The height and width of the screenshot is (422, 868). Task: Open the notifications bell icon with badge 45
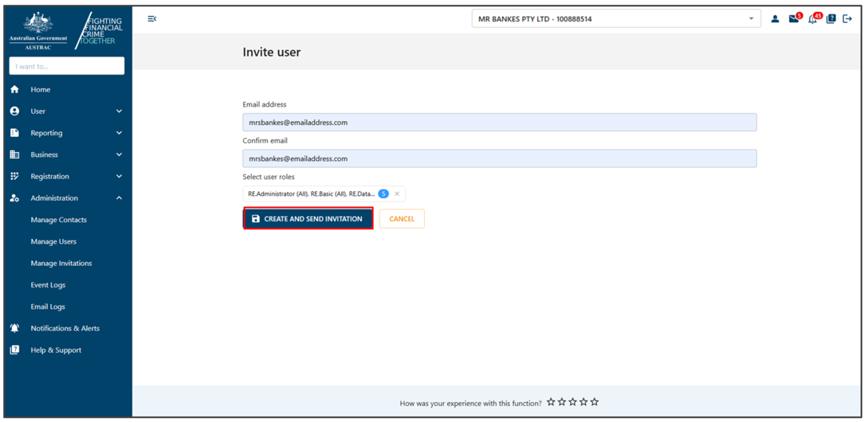tap(814, 18)
